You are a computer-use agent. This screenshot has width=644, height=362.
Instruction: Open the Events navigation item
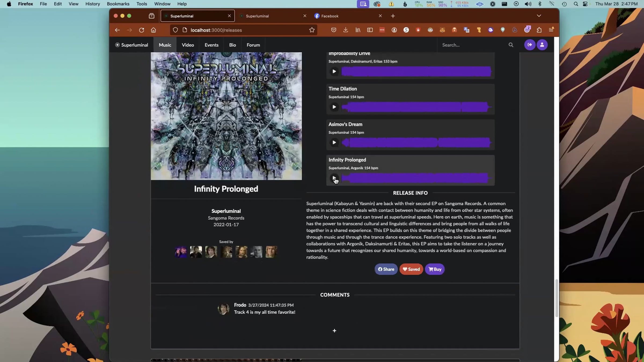211,45
